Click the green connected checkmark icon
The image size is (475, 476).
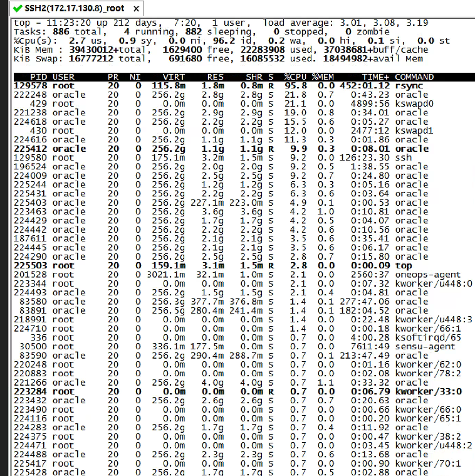tap(18, 9)
